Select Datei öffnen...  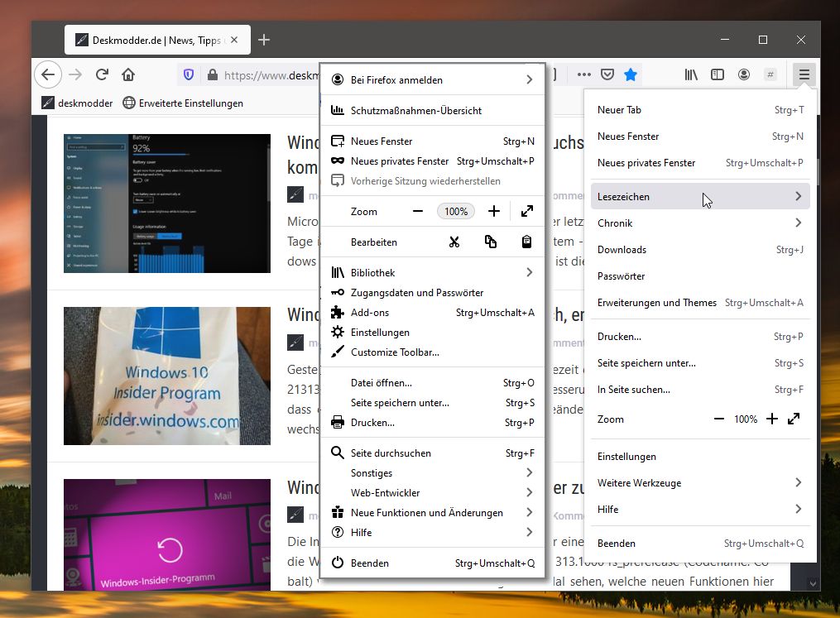(x=432, y=383)
